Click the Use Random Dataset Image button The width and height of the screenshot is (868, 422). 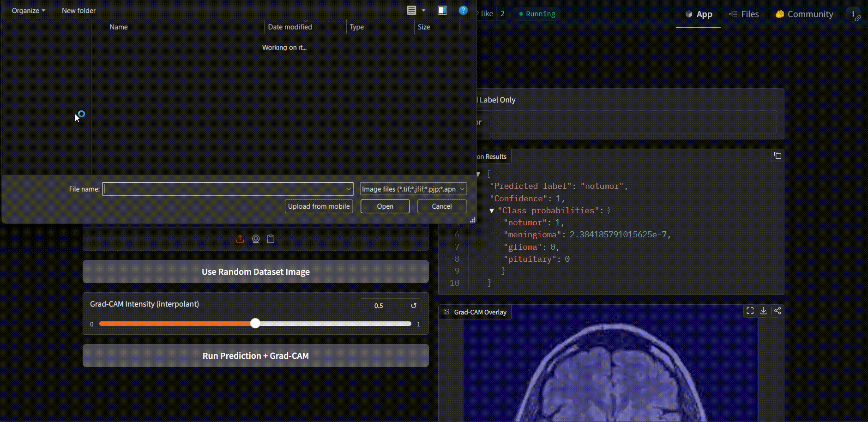click(x=255, y=271)
